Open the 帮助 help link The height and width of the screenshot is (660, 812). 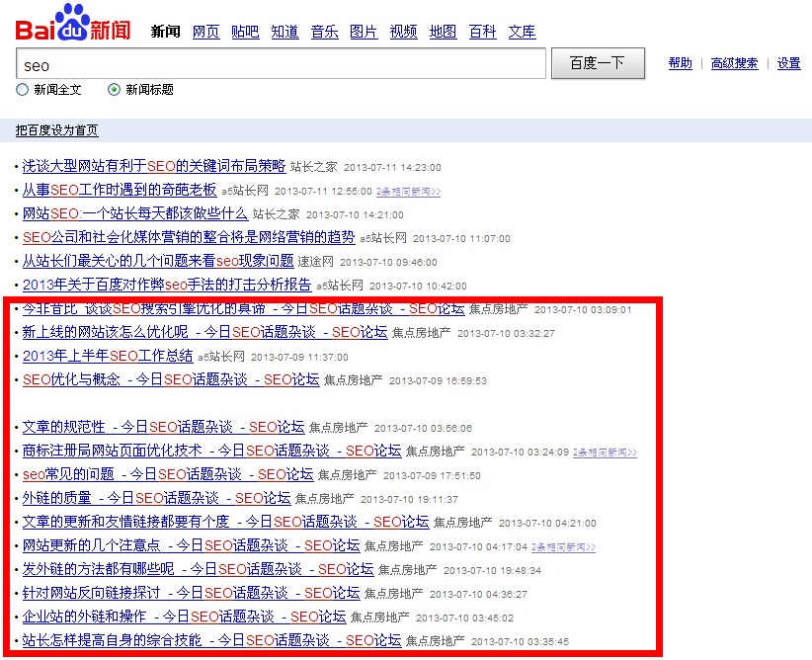point(683,63)
